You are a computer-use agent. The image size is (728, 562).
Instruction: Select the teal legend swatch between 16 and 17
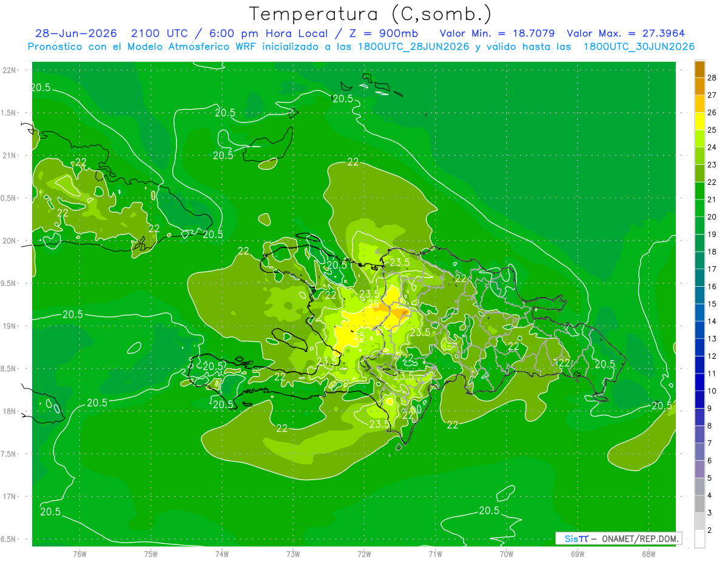[699, 278]
